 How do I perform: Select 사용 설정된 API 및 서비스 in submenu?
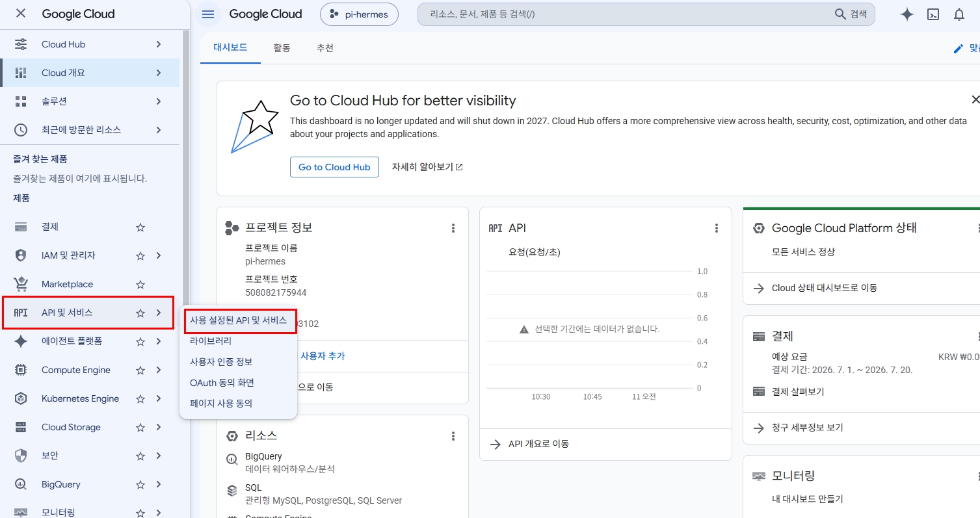[x=238, y=320]
